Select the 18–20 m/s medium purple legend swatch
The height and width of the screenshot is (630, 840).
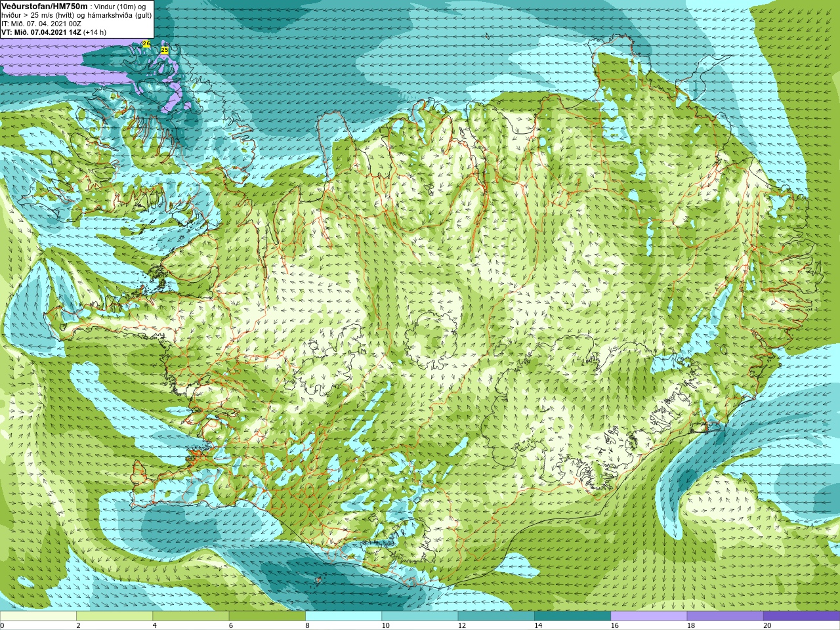click(x=725, y=616)
